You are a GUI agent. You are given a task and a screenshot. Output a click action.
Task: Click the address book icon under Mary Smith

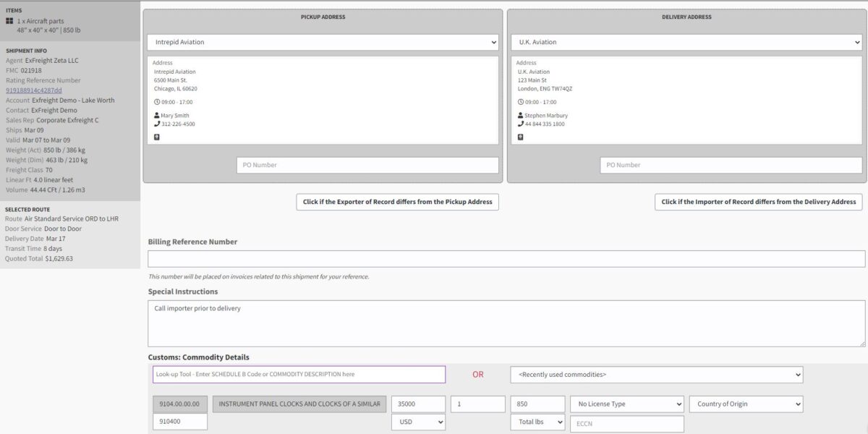point(157,137)
